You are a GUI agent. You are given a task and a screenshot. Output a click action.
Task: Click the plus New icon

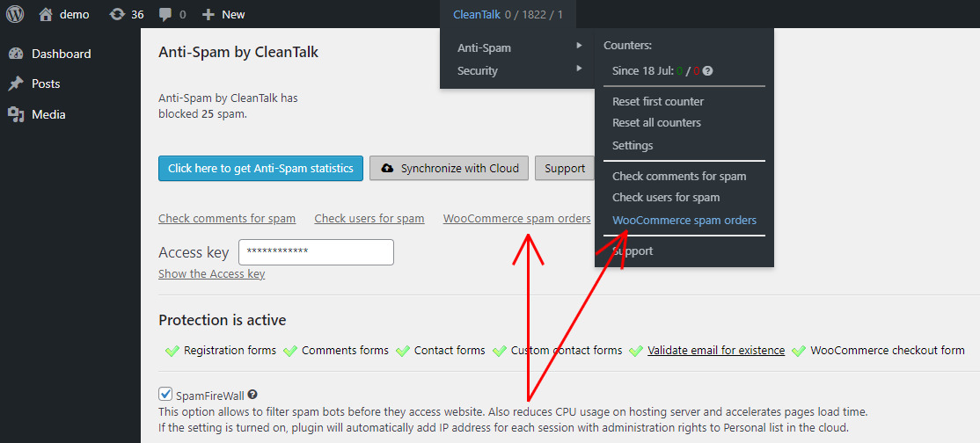point(208,14)
